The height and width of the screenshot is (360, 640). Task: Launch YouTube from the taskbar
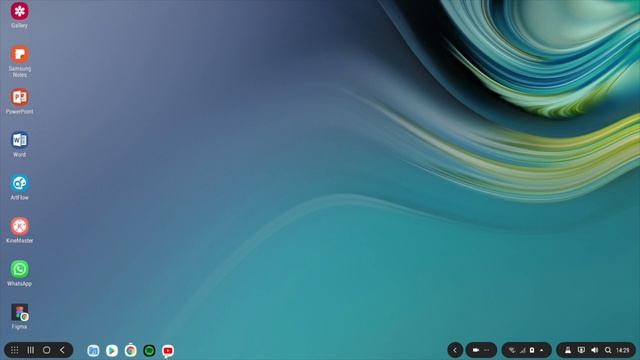click(168, 351)
